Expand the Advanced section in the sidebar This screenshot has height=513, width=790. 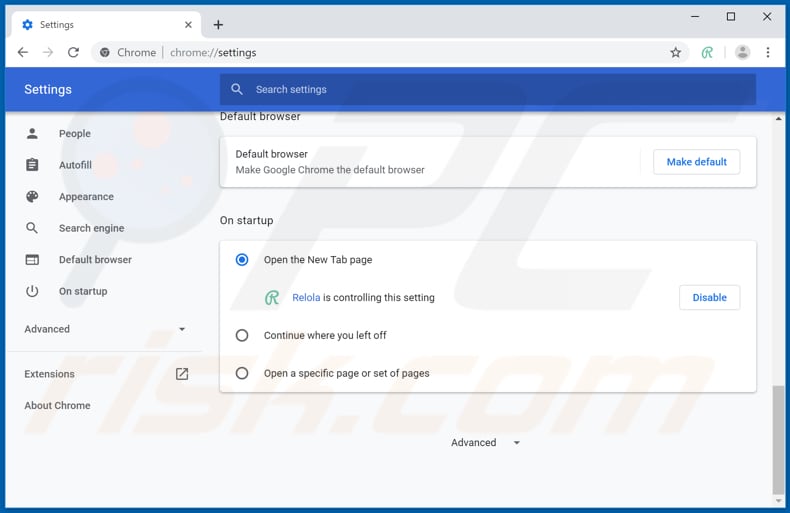[105, 329]
